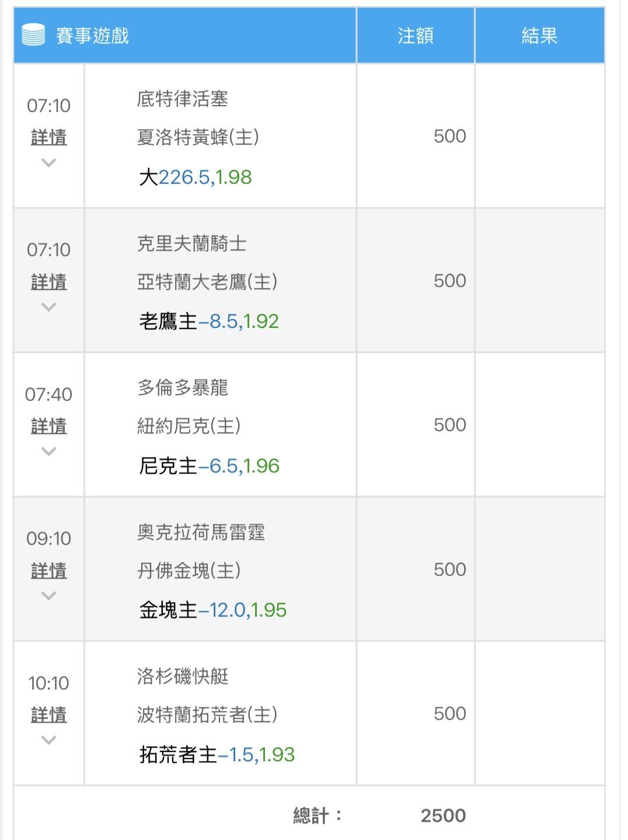Select the 尼克主-6.5,1.96 bet line

tap(209, 466)
